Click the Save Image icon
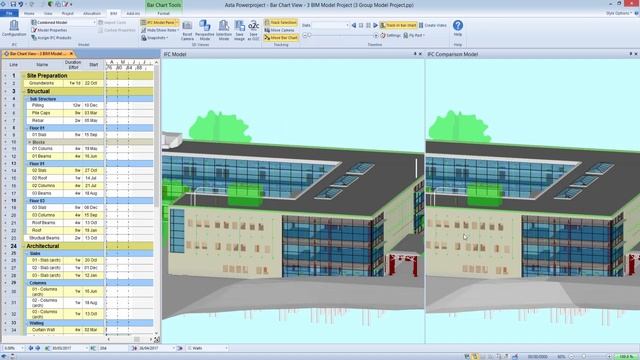Screen dimensions: 640x360 click(x=240, y=30)
